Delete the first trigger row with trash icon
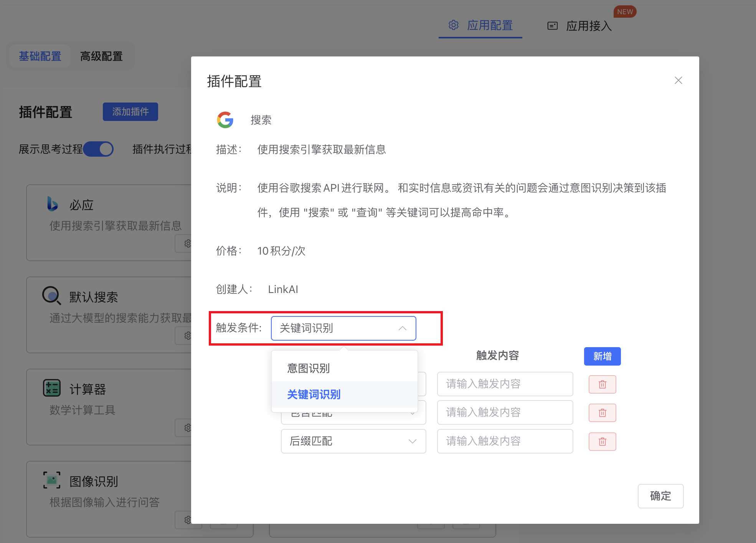 pos(602,384)
